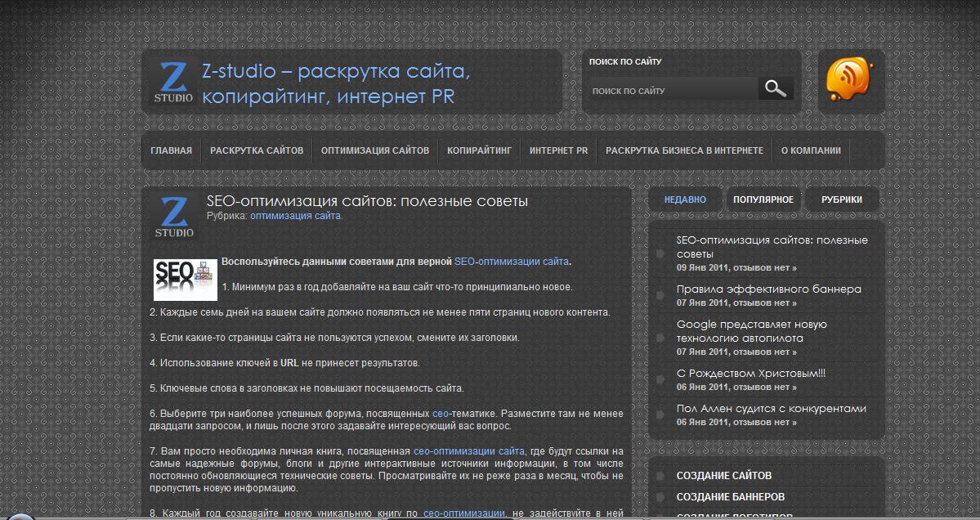Open the Оптимизация сайтов menu item

375,150
